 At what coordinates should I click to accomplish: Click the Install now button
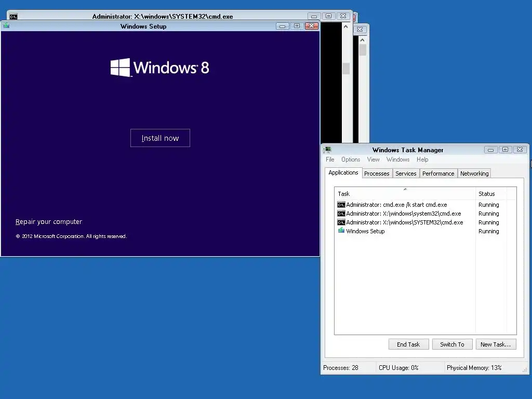coord(160,138)
